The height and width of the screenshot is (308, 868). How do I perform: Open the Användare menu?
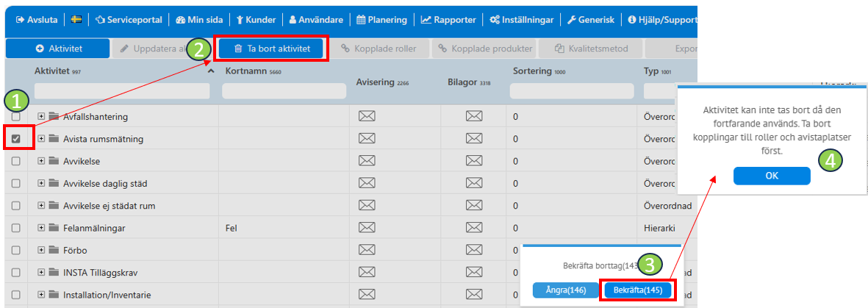(316, 19)
